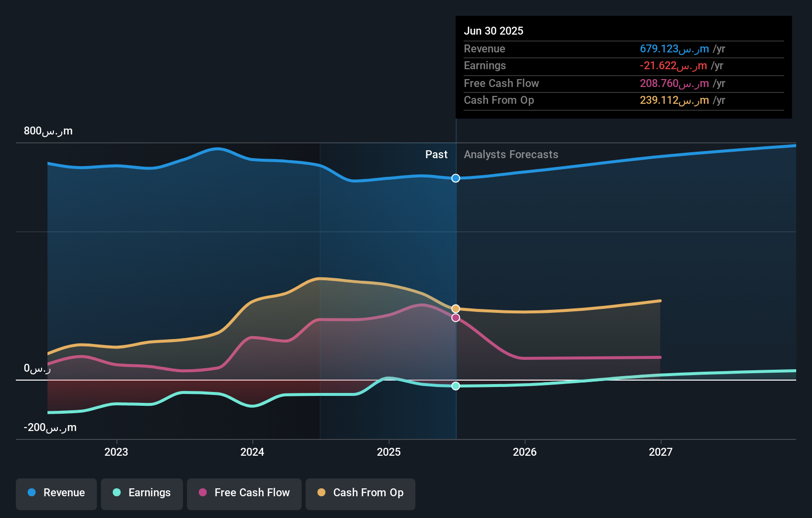812x518 pixels.
Task: Hide the Earnings series via legend
Action: click(x=142, y=493)
